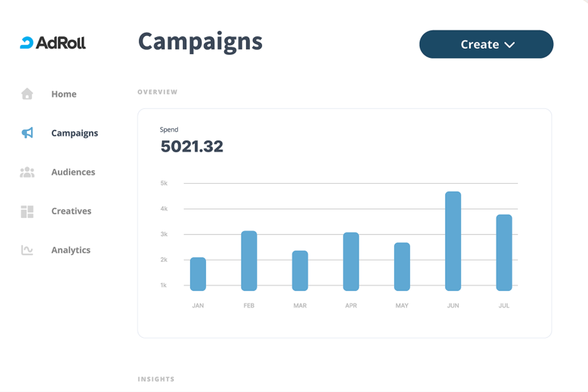588x392 pixels.
Task: Click the JAN bar in the chart
Action: click(x=197, y=274)
